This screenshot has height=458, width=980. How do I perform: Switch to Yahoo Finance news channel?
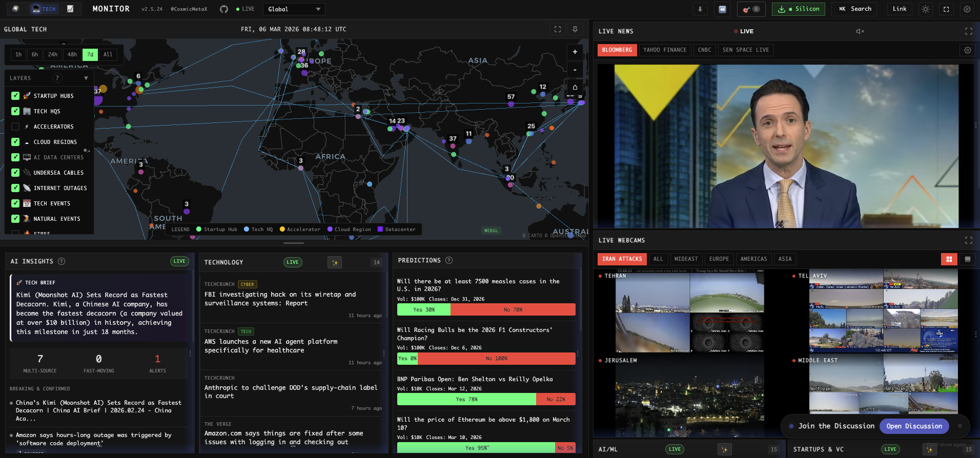[664, 50]
